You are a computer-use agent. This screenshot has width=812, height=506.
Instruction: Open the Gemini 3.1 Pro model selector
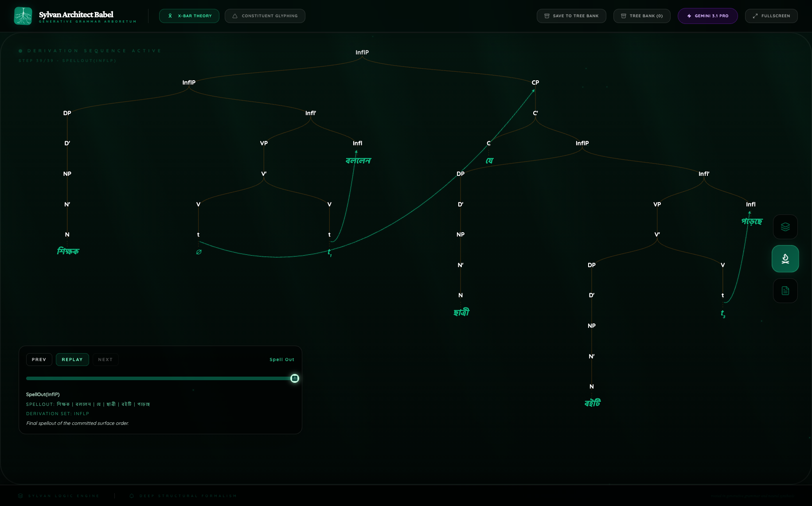[x=707, y=16]
